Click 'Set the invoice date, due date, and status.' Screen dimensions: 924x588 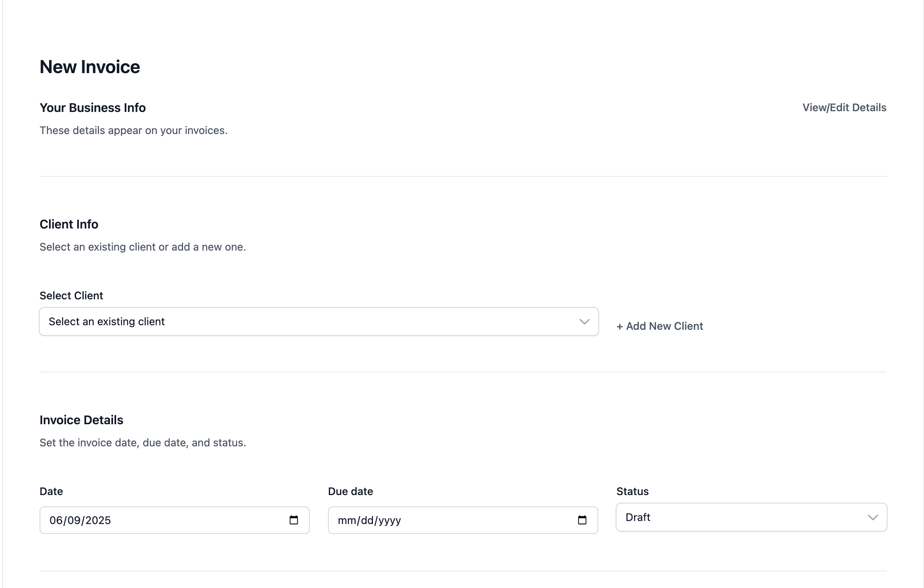click(x=143, y=443)
